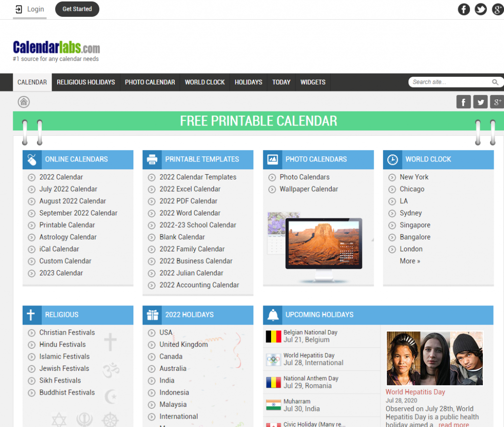The width and height of the screenshot is (504, 427).
Task: Click the Twitter icon in the top header
Action: [480, 9]
